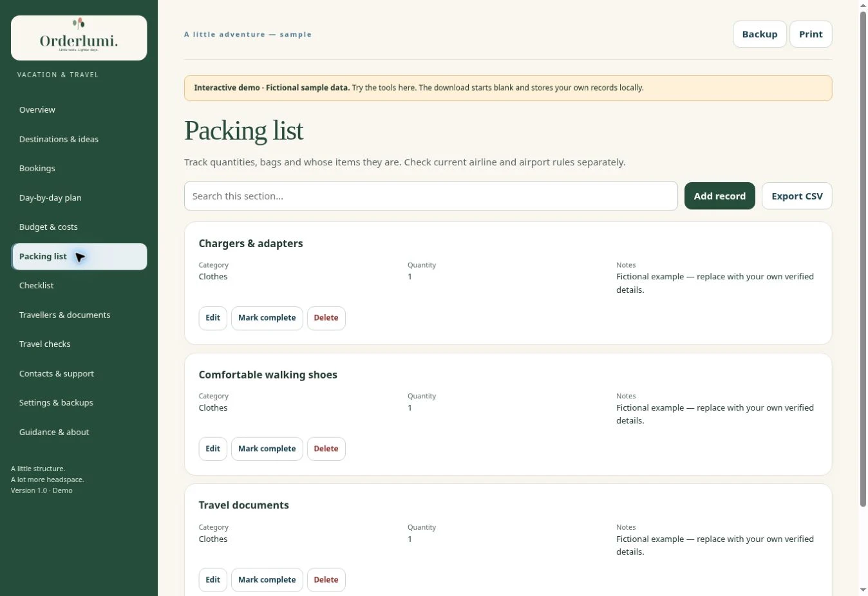Open the Checklist section
The image size is (868, 596).
click(79, 286)
